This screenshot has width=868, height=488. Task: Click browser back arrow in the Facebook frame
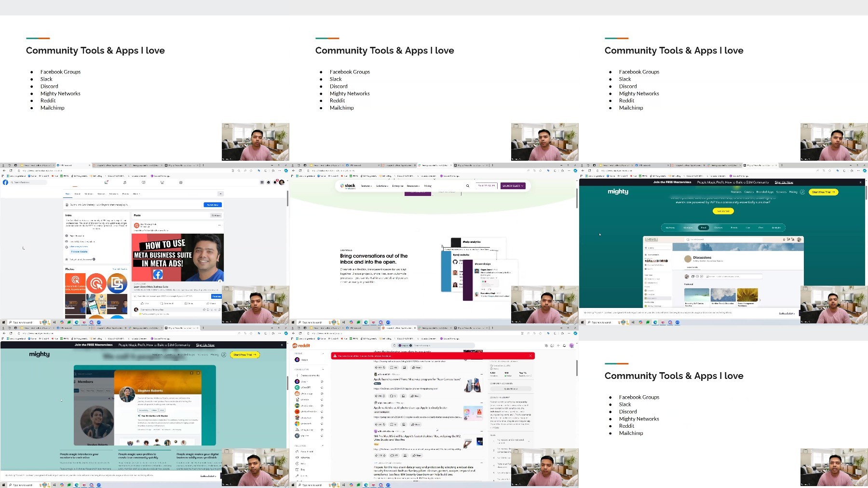pyautogui.click(x=4, y=170)
